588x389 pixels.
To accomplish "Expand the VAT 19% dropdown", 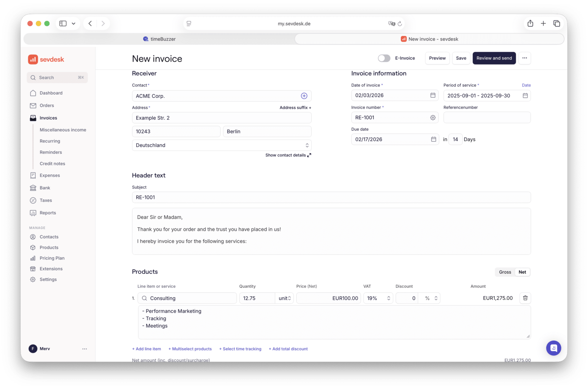I will click(x=378, y=298).
